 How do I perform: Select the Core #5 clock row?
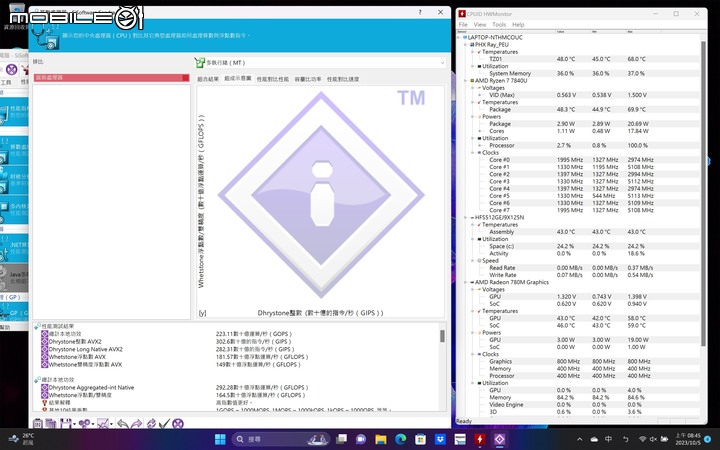[x=579, y=196]
